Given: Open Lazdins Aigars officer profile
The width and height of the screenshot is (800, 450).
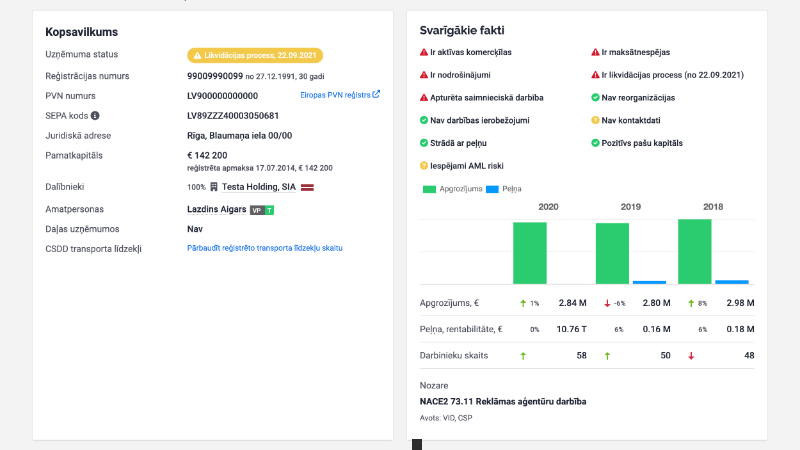Looking at the screenshot, I should coord(216,210).
